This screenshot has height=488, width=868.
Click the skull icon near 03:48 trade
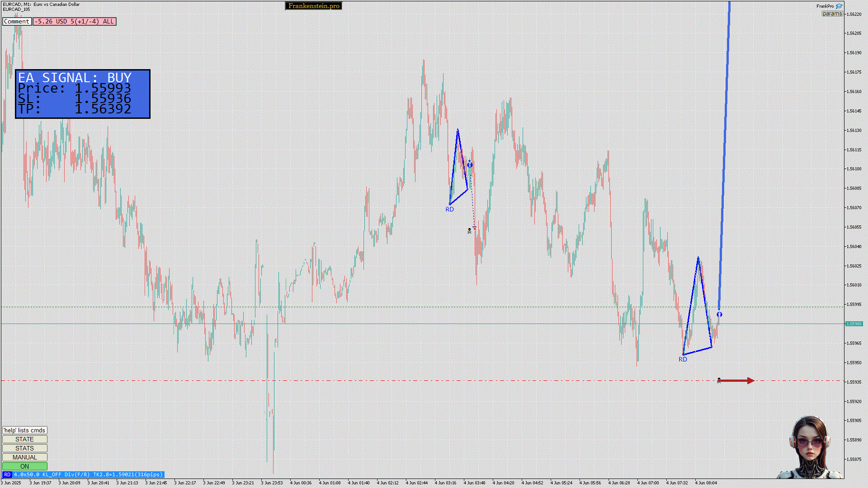tap(469, 231)
